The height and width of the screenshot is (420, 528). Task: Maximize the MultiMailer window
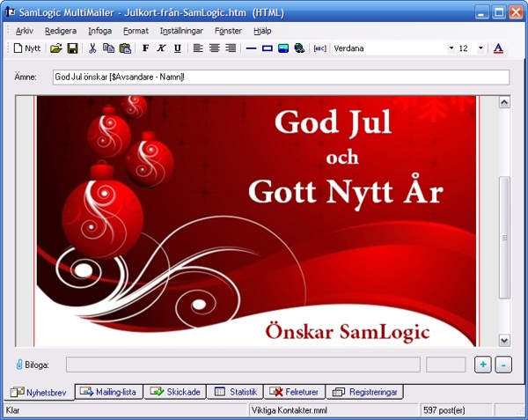pyautogui.click(x=499, y=13)
